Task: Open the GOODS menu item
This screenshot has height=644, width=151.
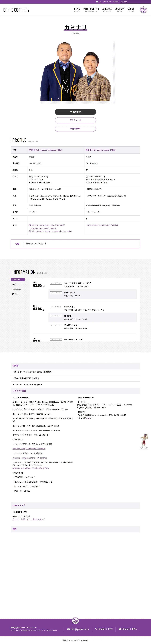Action: coord(131,10)
